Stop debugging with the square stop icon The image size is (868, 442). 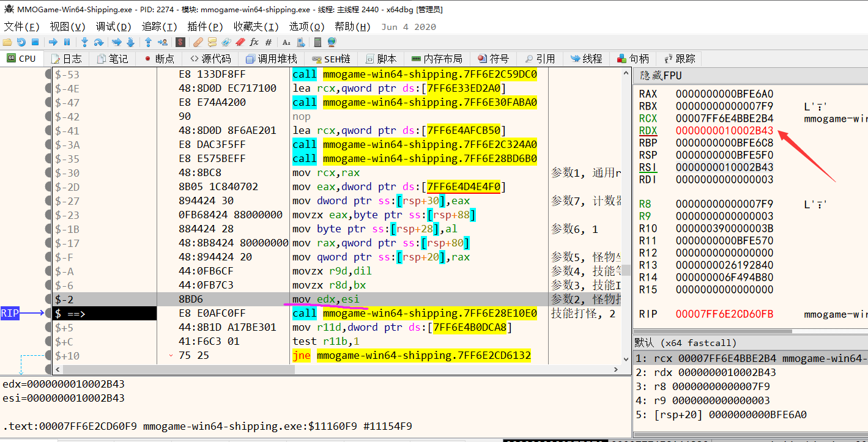point(35,42)
